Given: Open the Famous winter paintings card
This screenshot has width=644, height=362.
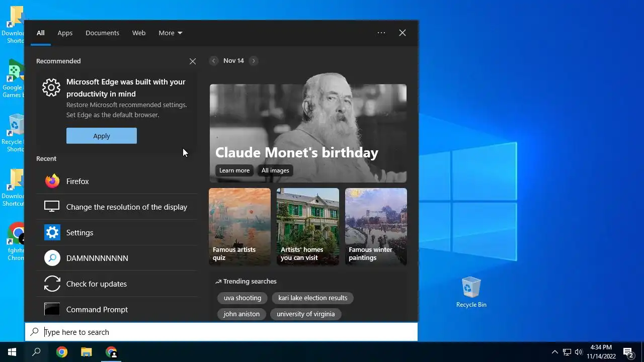Looking at the screenshot, I should click(376, 227).
